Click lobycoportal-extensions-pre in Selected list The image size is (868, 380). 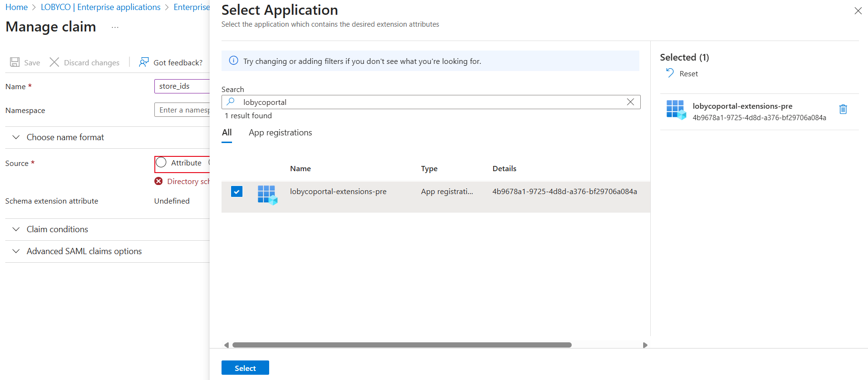pyautogui.click(x=742, y=106)
